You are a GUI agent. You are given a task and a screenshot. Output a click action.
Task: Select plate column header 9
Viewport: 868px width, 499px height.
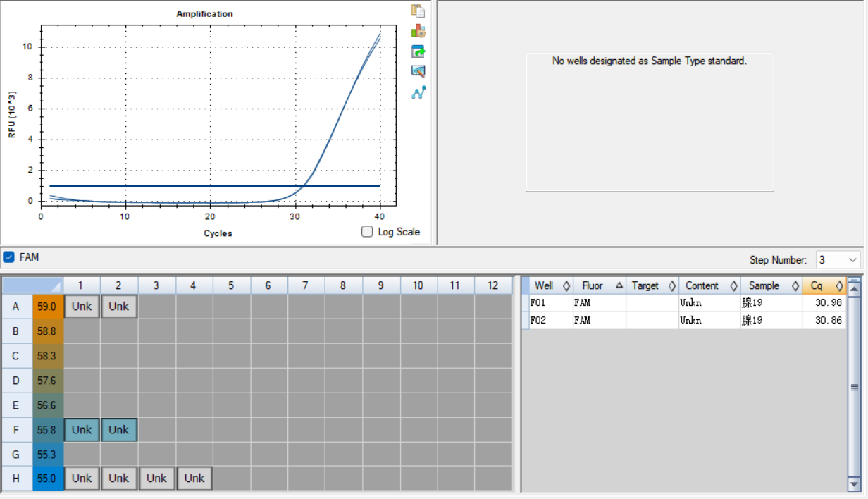point(380,285)
